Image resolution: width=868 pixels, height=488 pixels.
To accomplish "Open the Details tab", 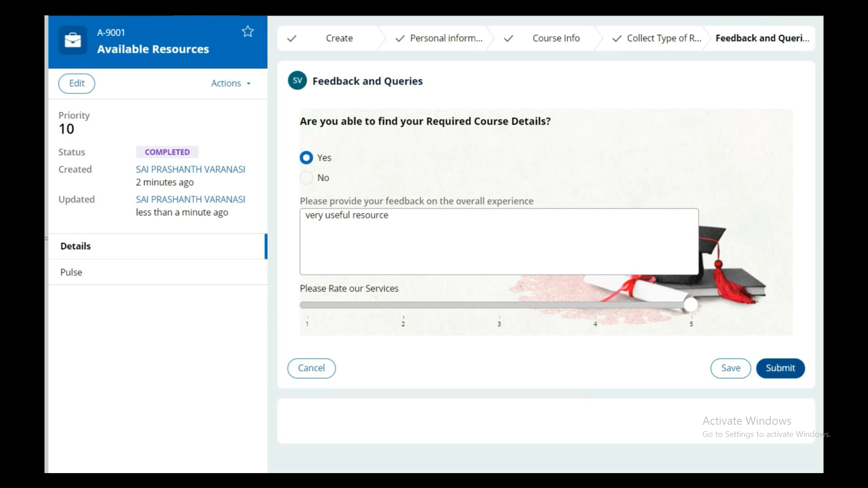I will tap(75, 246).
